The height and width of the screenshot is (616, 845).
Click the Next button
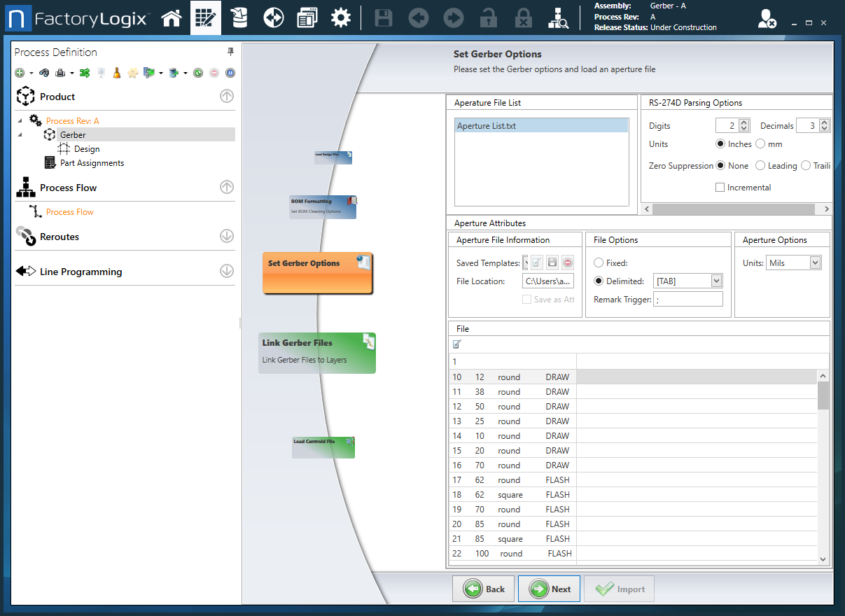pos(549,588)
